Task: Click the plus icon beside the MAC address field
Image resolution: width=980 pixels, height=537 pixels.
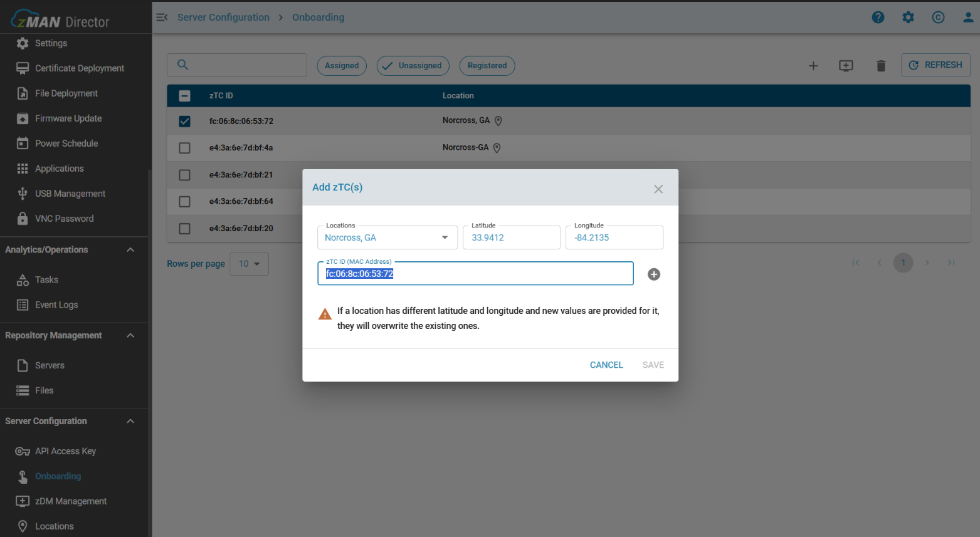Action: [653, 274]
